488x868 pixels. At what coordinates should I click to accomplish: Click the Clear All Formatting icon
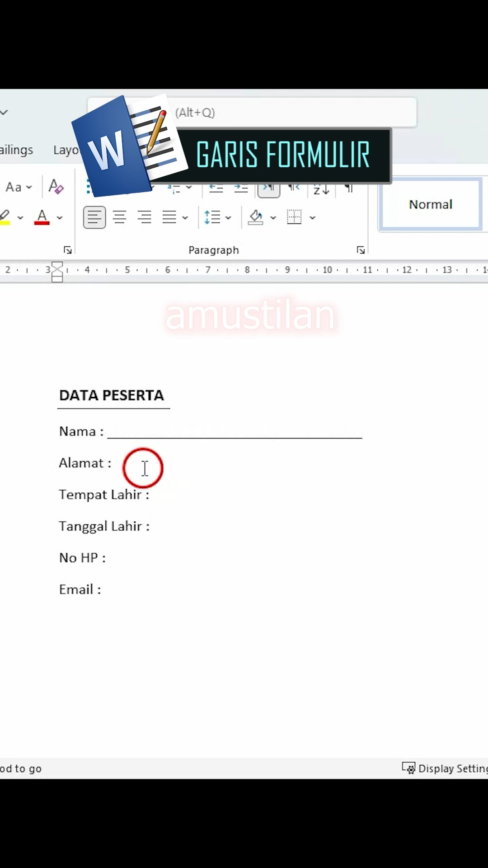tap(56, 186)
